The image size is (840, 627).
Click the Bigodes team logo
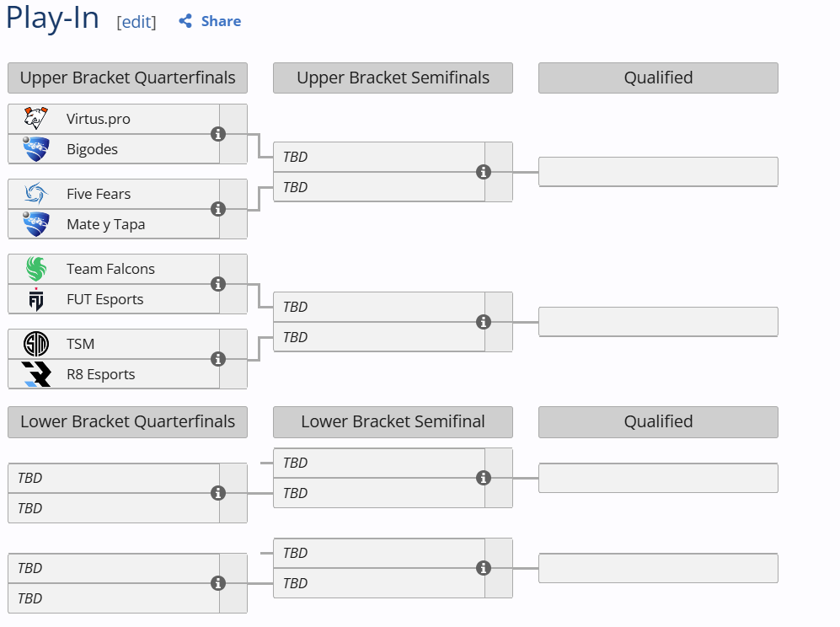36,149
